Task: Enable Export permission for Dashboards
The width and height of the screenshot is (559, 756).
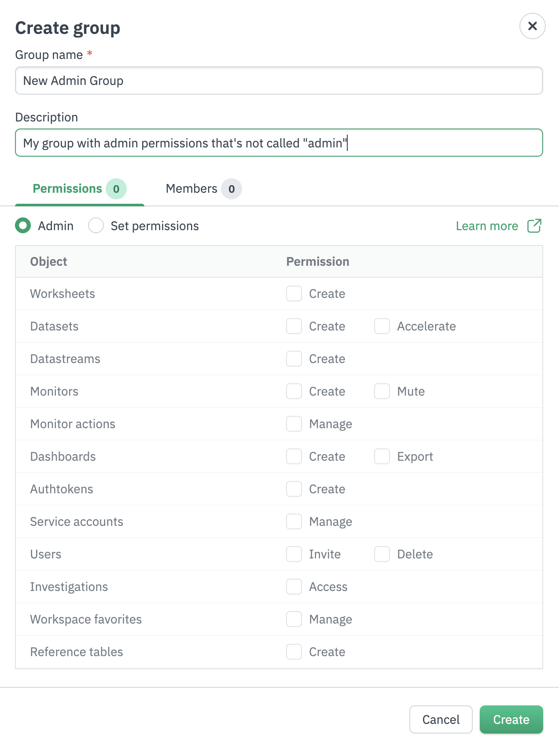Action: [x=382, y=456]
